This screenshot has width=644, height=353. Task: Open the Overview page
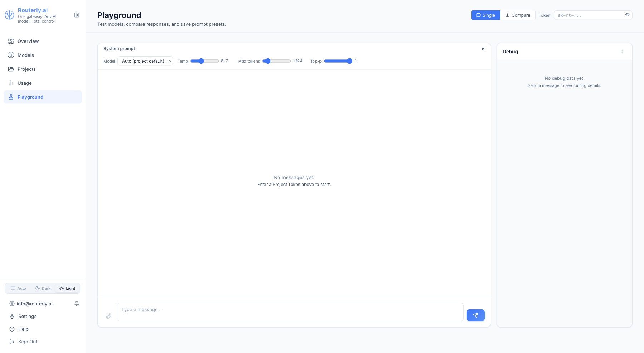click(x=43, y=41)
